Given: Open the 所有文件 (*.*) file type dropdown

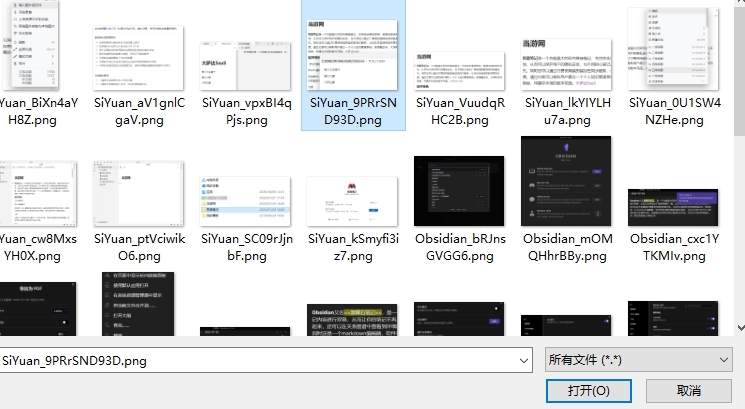Looking at the screenshot, I should click(x=639, y=360).
